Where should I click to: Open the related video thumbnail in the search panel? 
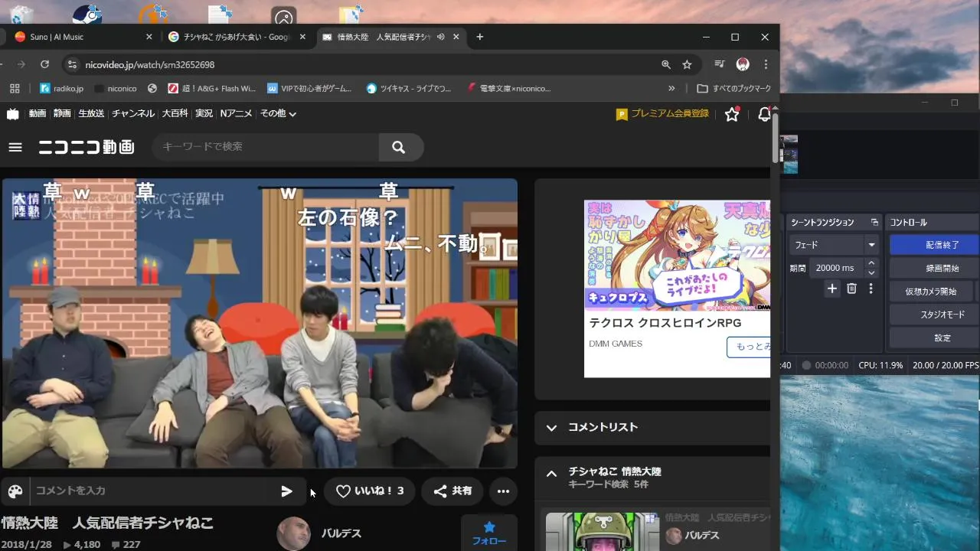(603, 531)
